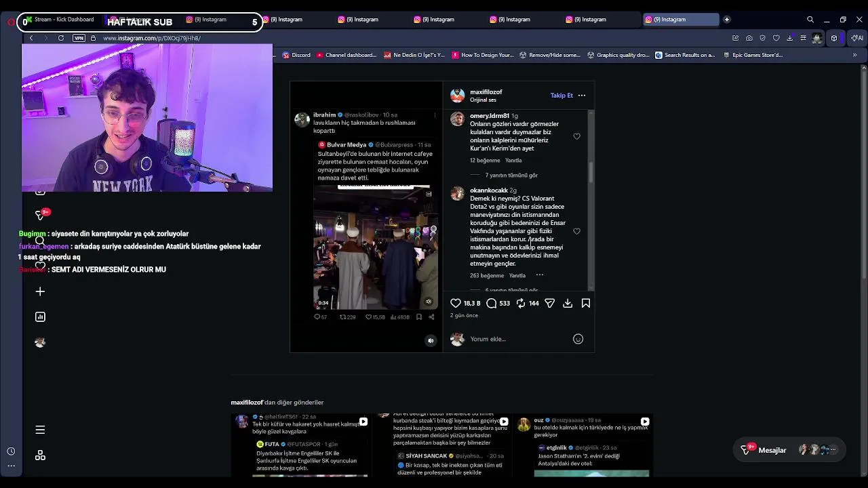This screenshot has height=488, width=868.
Task: Expand 7 replies on omery.ldrm81's comment
Action: [x=511, y=176]
